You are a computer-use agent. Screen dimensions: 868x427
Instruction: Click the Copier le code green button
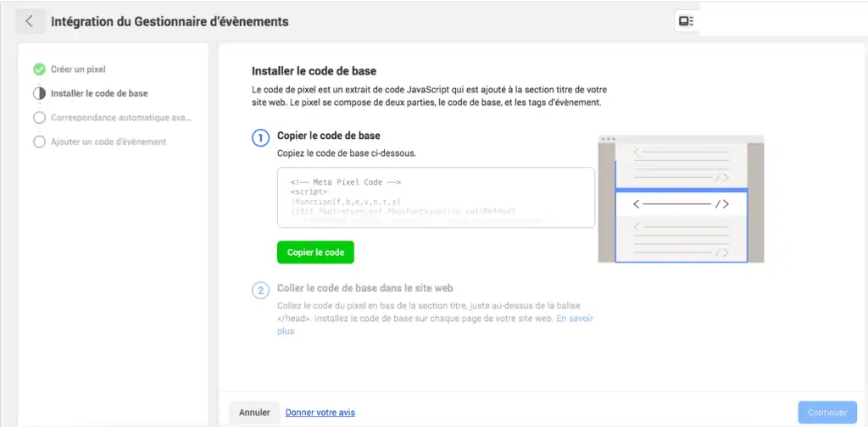tap(315, 252)
